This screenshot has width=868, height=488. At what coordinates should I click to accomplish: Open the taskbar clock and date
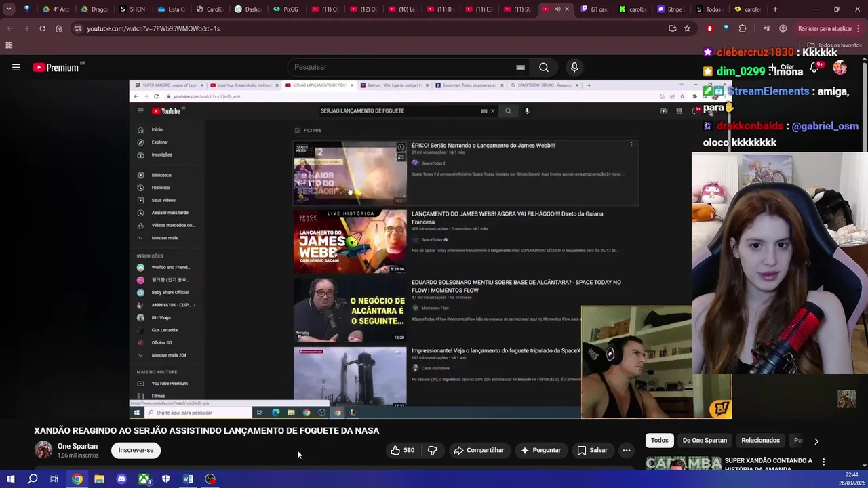(x=852, y=479)
